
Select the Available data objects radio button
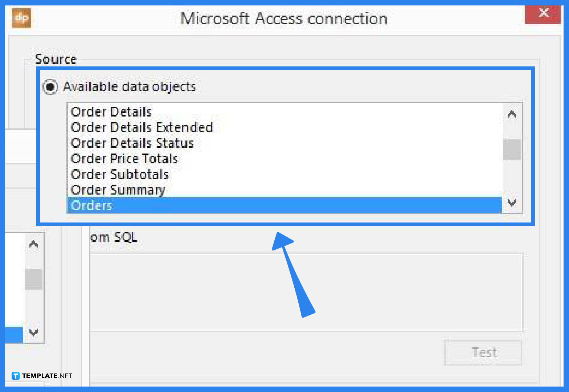(x=51, y=87)
